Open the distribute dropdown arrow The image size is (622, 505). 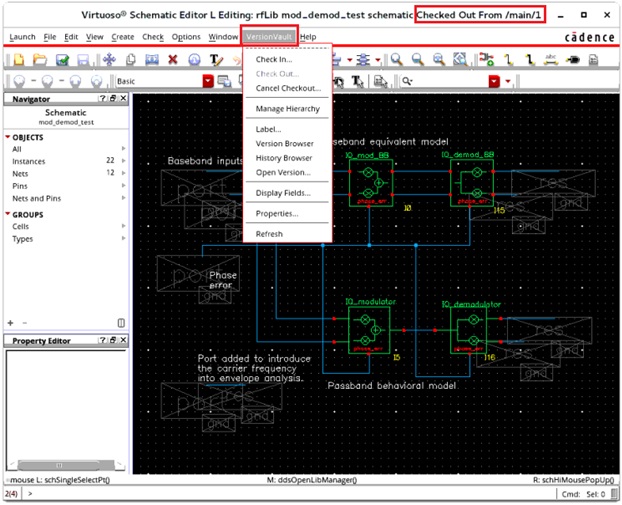click(x=378, y=60)
